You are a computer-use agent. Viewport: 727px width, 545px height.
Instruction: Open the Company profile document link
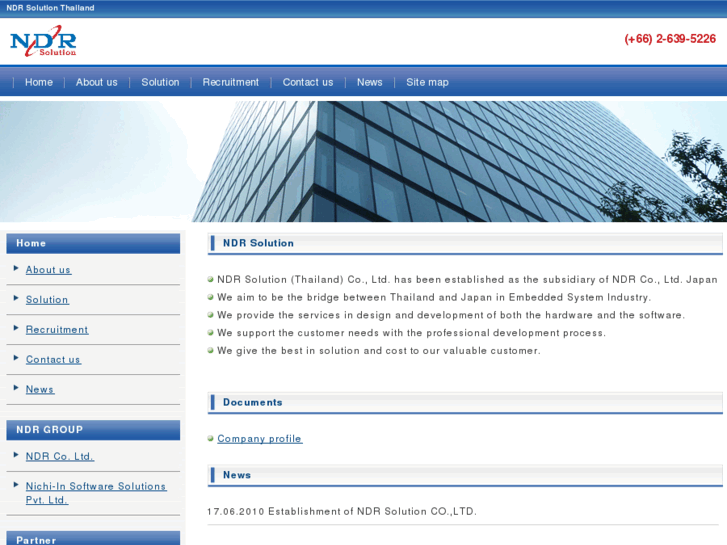260,438
